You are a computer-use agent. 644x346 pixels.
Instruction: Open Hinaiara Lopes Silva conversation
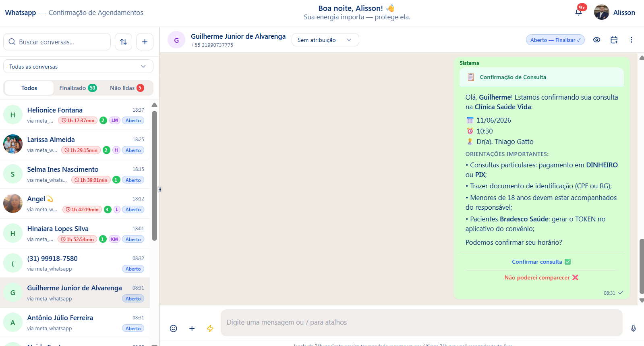[75, 233]
